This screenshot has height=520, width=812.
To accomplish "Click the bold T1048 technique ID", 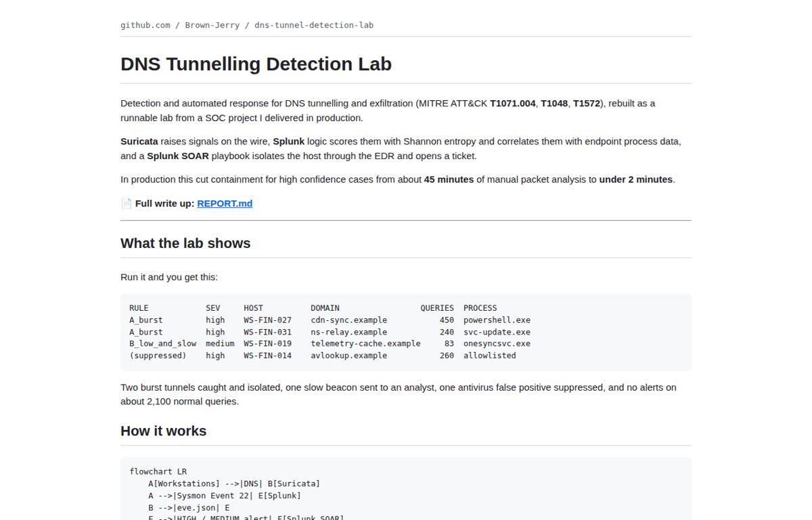I will (x=554, y=104).
